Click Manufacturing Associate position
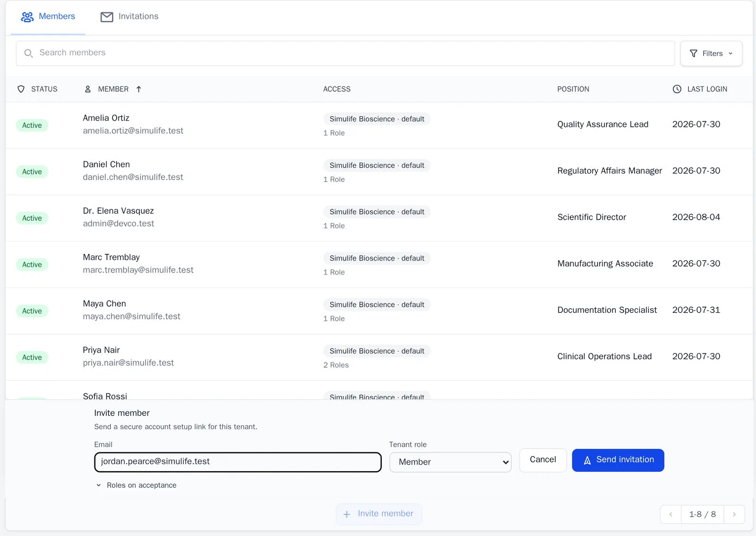The width and height of the screenshot is (756, 536). [605, 263]
